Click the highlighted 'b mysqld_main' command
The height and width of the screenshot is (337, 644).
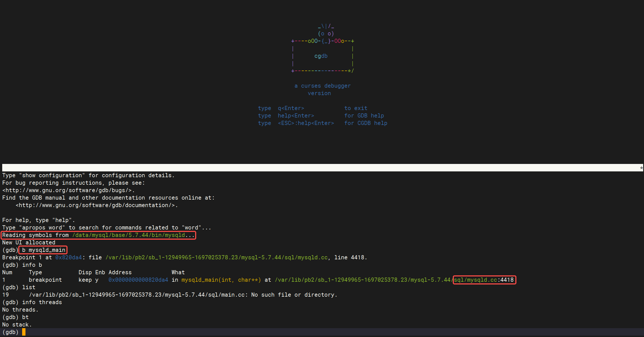pos(43,250)
